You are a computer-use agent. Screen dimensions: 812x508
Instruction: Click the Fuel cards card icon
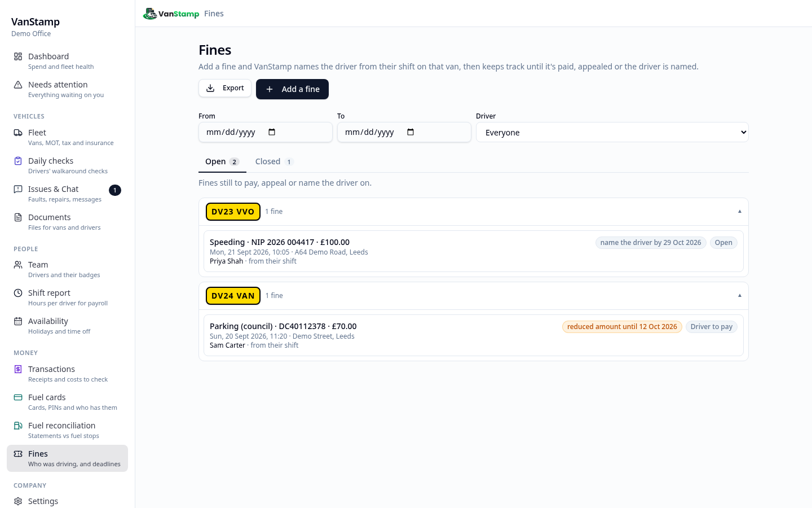(18, 397)
